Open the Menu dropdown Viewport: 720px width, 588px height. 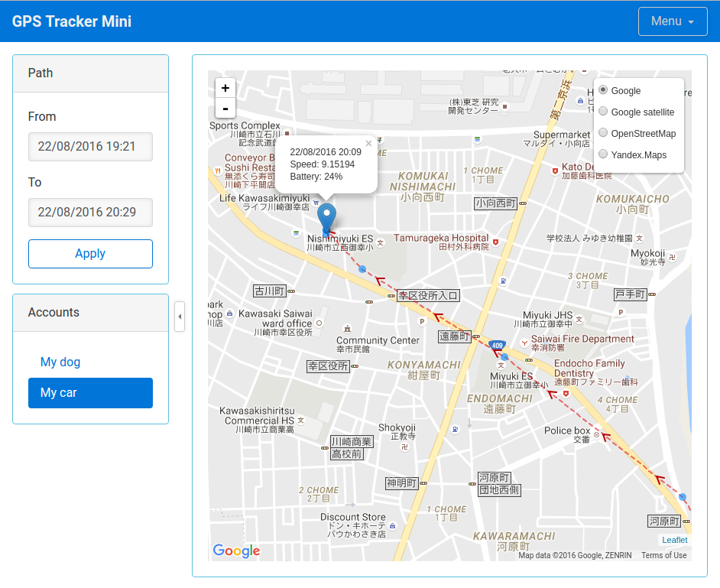pyautogui.click(x=673, y=21)
